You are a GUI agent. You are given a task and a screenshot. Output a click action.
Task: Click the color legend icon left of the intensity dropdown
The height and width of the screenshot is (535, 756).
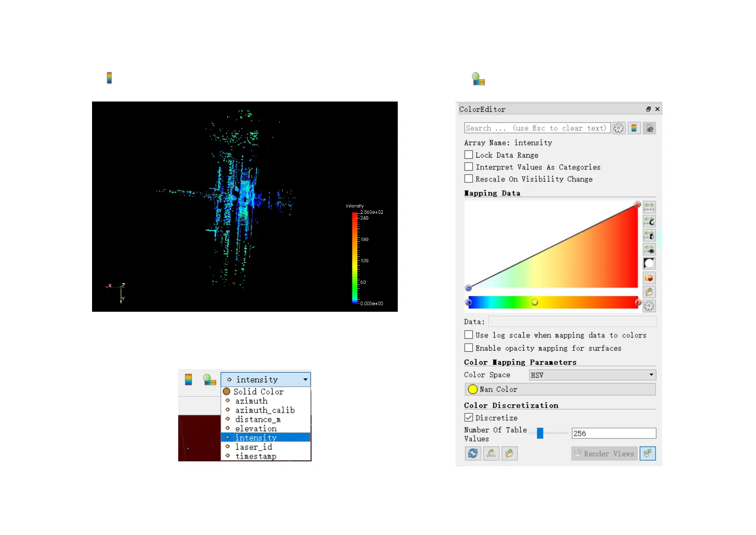(x=189, y=380)
